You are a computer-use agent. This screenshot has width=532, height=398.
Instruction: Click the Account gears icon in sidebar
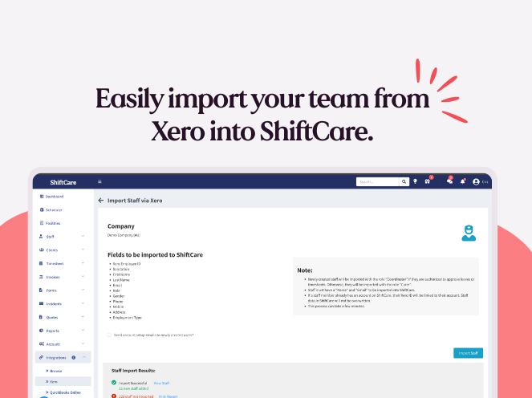tap(42, 343)
